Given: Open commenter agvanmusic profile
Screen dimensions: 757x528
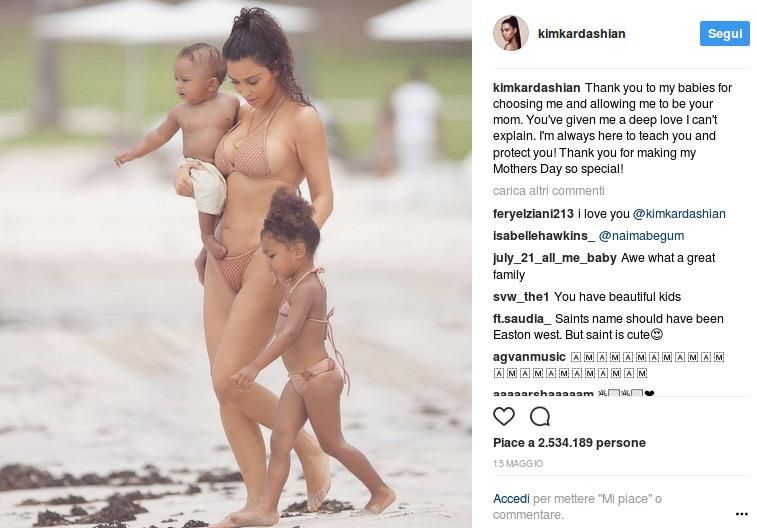Looking at the screenshot, I should [529, 357].
